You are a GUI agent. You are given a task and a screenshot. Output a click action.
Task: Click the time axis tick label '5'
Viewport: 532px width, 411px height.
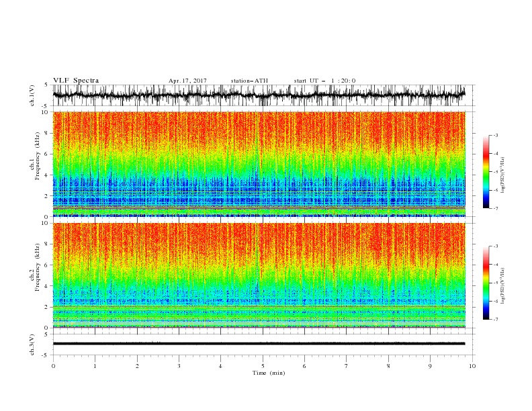pos(263,366)
